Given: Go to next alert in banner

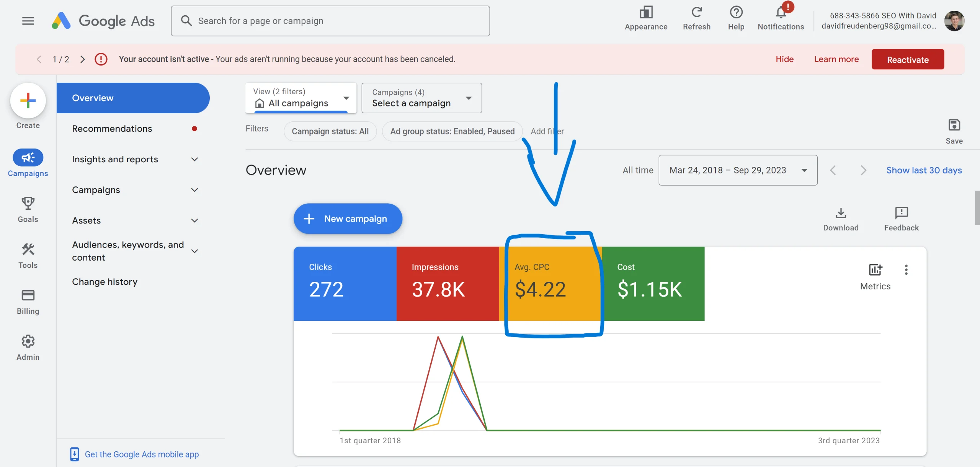Looking at the screenshot, I should 82,59.
